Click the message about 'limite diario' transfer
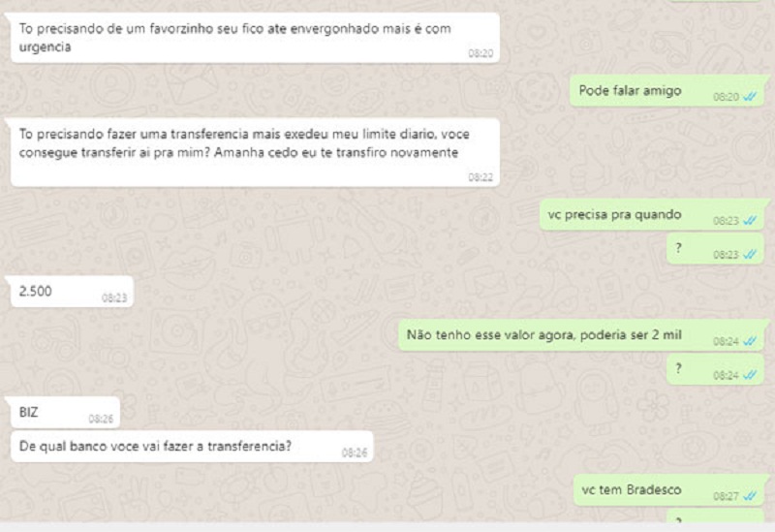This screenshot has height=532, width=775. (x=255, y=152)
